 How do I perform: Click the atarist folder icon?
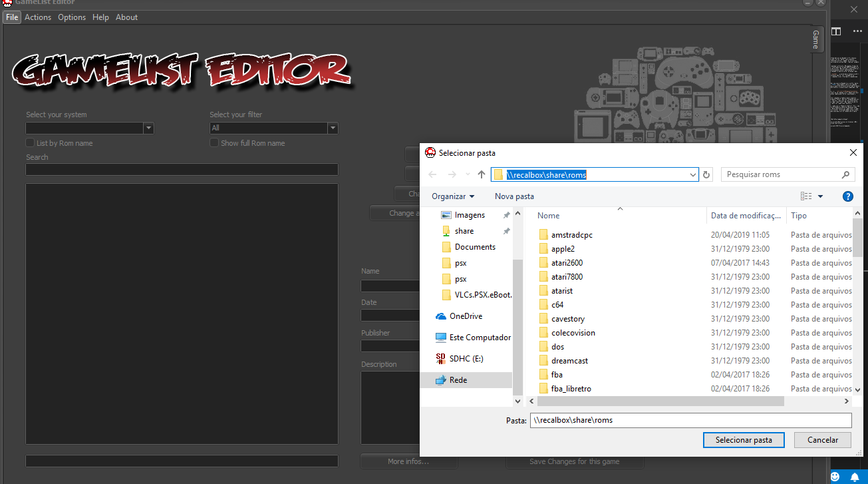click(x=543, y=291)
